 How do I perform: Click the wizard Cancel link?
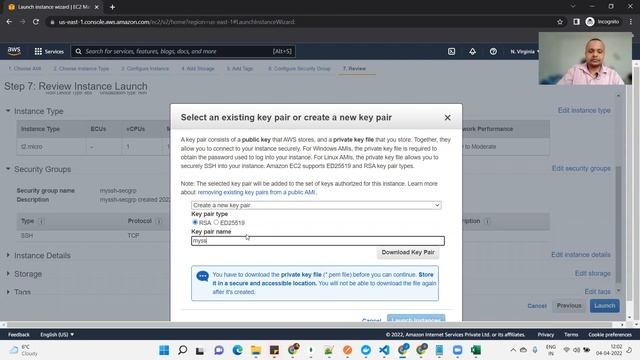tap(537, 306)
